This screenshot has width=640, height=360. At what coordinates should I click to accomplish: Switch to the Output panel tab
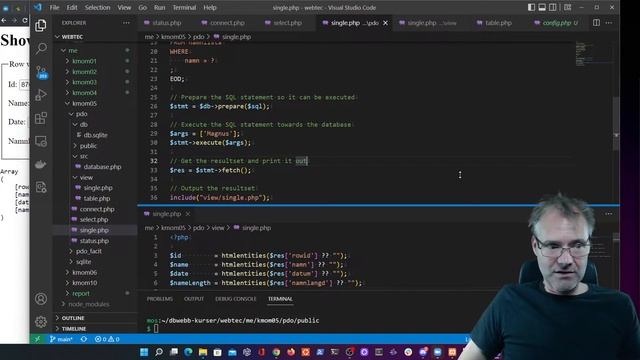click(x=194, y=299)
